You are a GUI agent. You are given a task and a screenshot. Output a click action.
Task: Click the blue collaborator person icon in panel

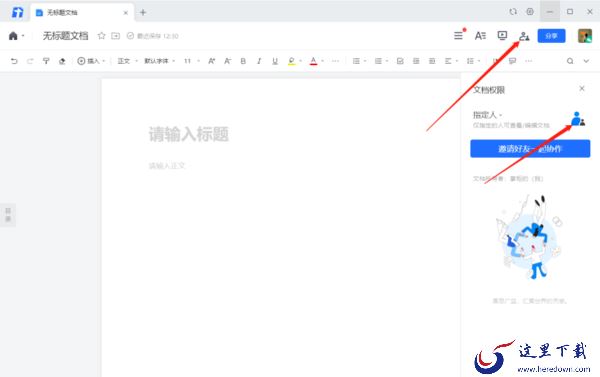[x=578, y=119]
